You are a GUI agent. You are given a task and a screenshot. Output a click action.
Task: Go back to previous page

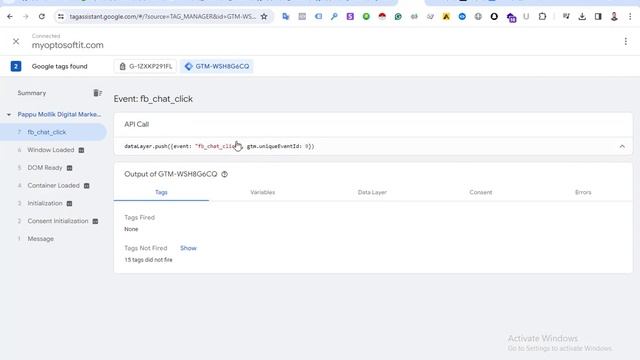click(x=10, y=17)
